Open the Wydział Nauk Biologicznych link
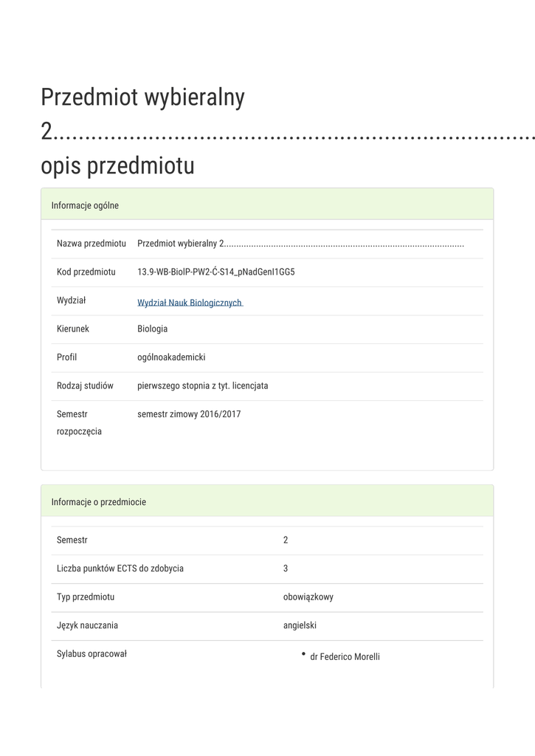The image size is (535, 756). coord(190,303)
